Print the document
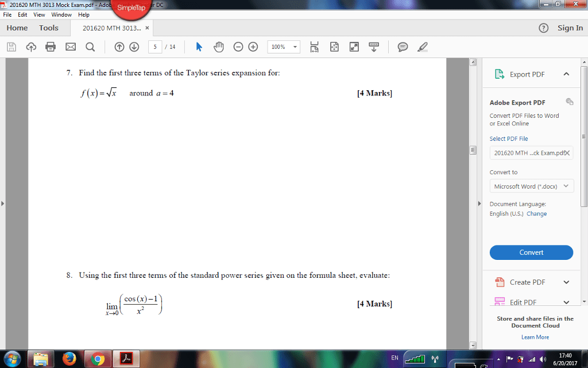Viewport: 588px width, 368px height. 51,47
